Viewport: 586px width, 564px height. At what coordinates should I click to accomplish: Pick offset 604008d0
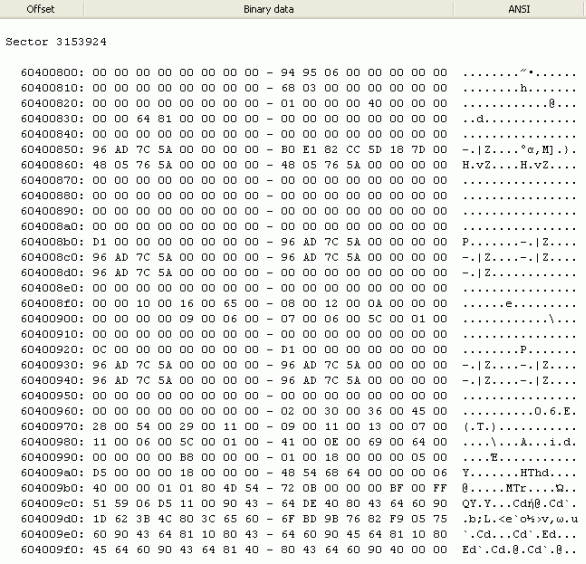click(x=52, y=272)
